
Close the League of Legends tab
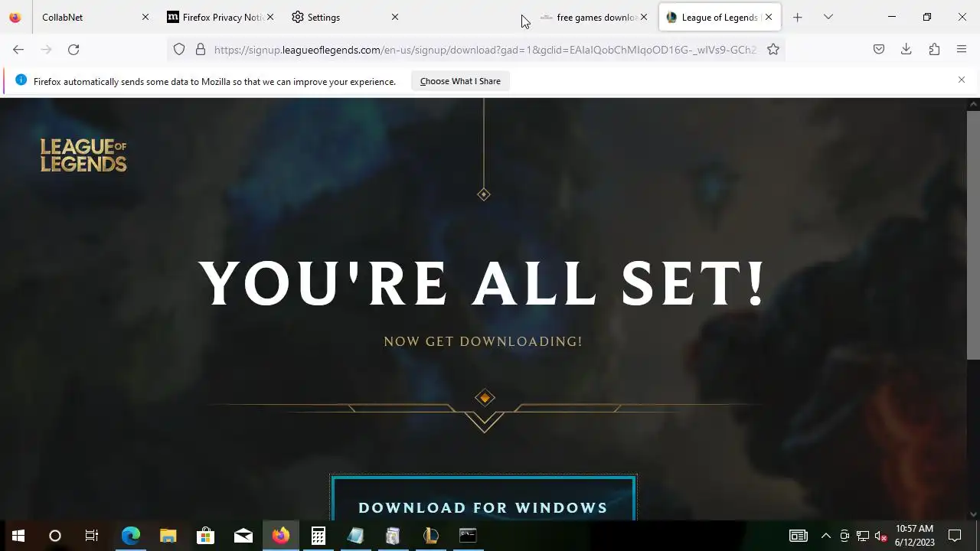click(769, 17)
